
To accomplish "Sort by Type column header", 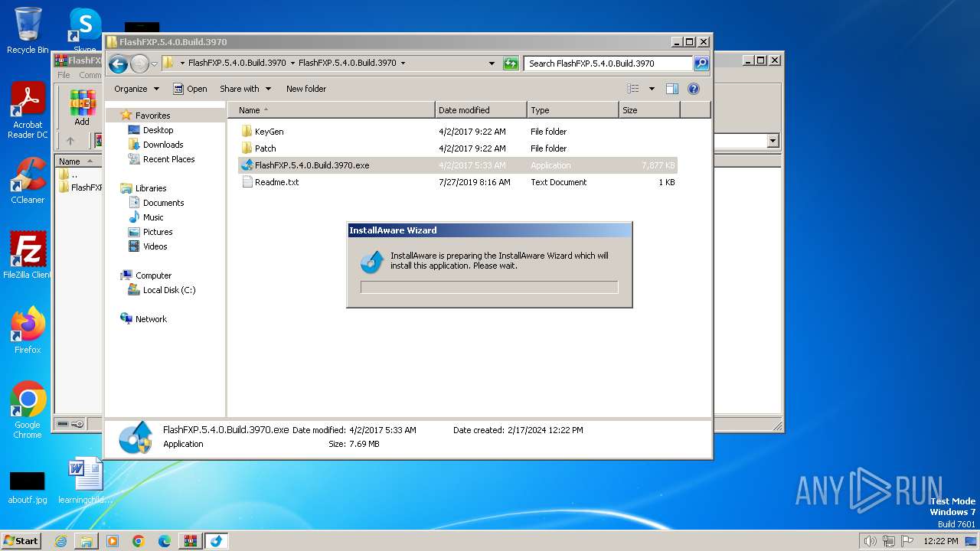I will click(573, 110).
